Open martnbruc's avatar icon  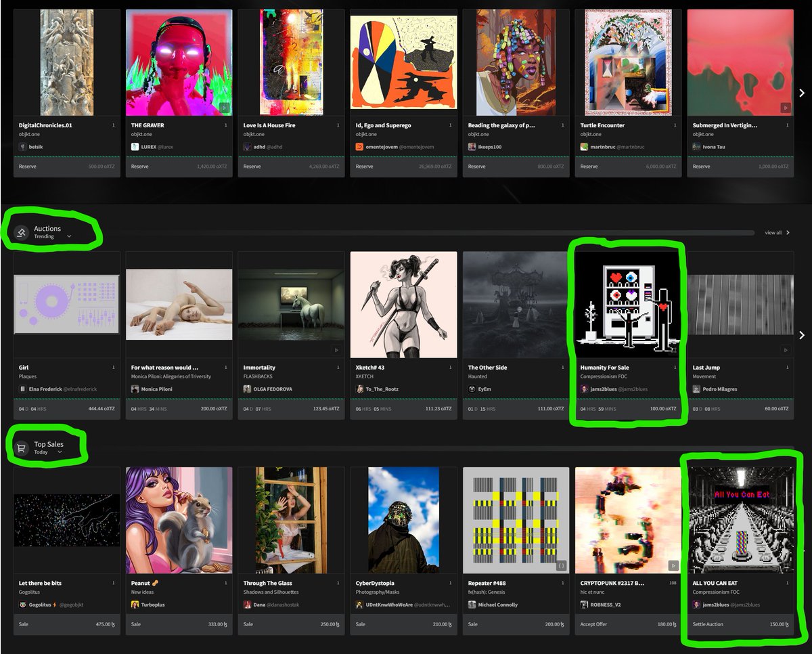click(584, 146)
